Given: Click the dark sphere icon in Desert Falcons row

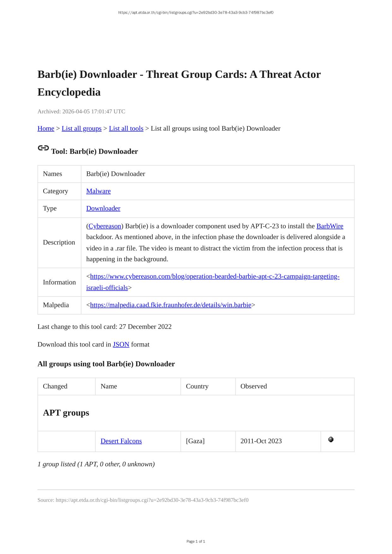Looking at the screenshot, I should (331, 439).
